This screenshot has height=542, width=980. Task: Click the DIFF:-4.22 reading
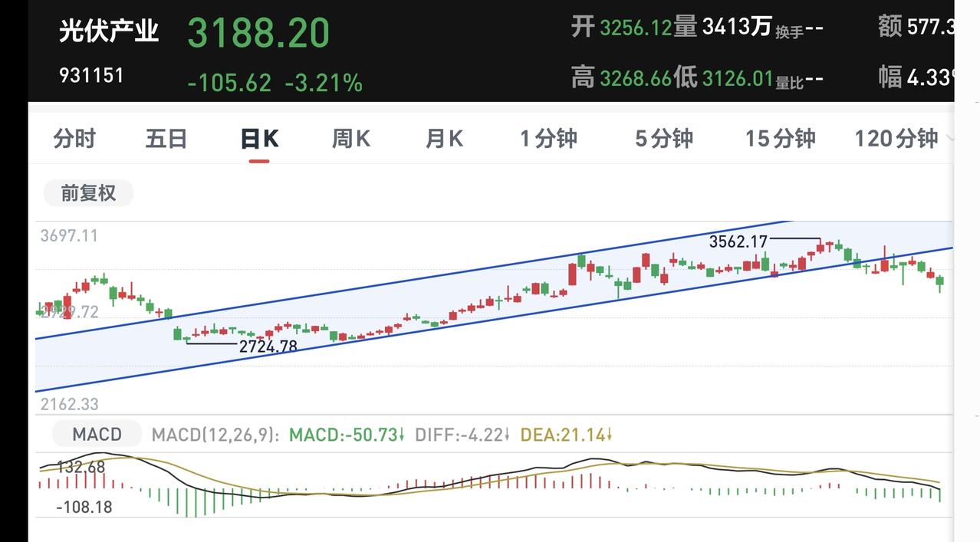point(462,435)
